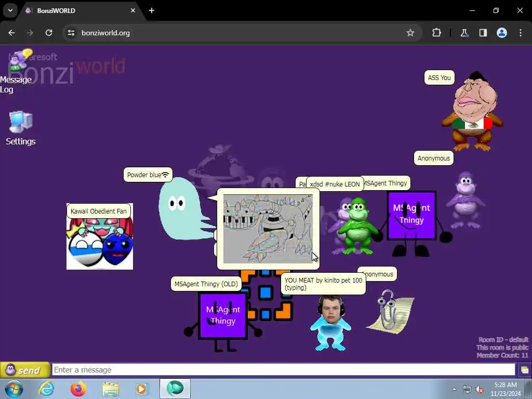Image resolution: width=532 pixels, height=399 pixels.
Task: Click the send button with Bonzi
Action: (25, 370)
